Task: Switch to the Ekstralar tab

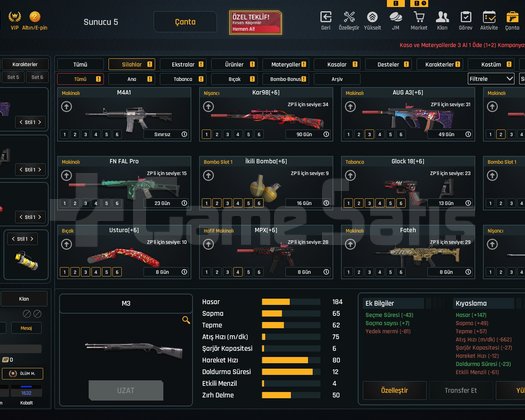Action: (x=183, y=64)
